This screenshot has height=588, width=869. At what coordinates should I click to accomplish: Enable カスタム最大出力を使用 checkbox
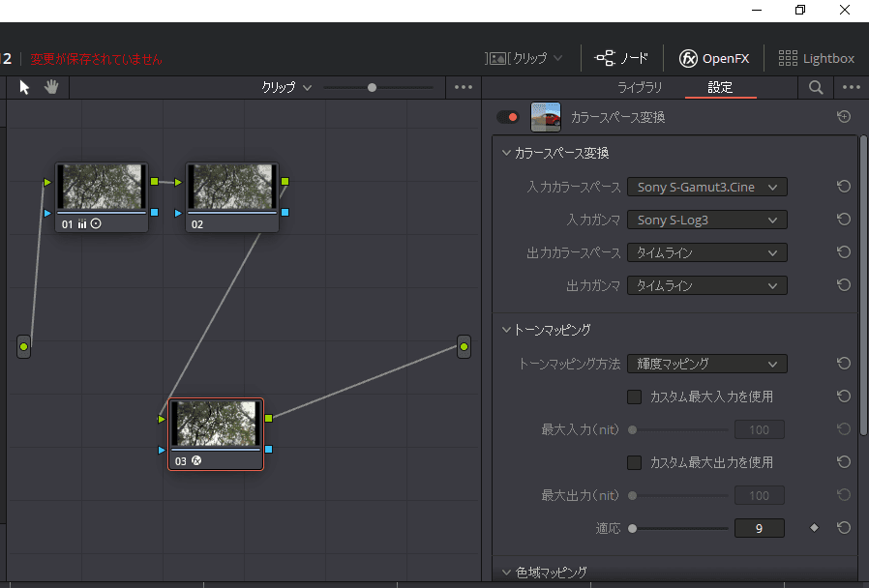tap(634, 462)
